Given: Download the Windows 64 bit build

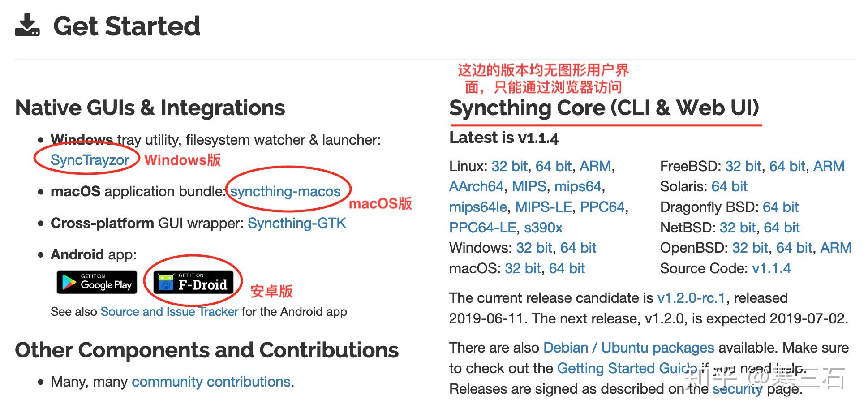Looking at the screenshot, I should pyautogui.click(x=578, y=248).
